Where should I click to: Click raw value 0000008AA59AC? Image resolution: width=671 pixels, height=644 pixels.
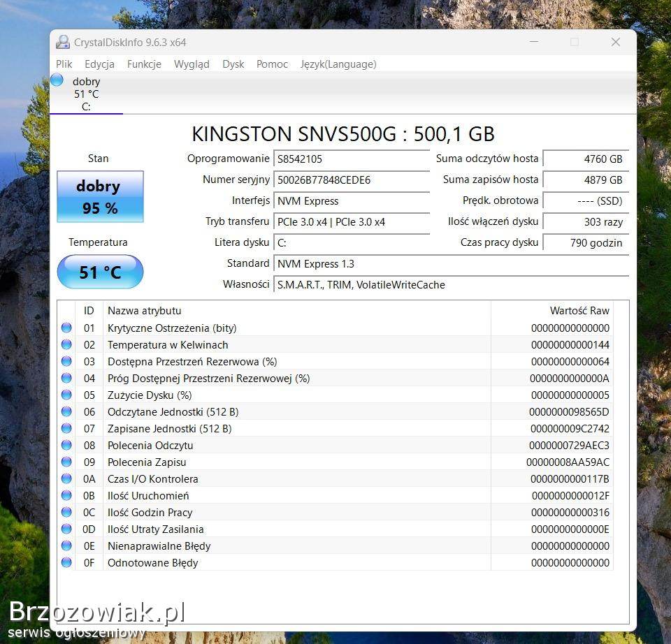(x=568, y=462)
